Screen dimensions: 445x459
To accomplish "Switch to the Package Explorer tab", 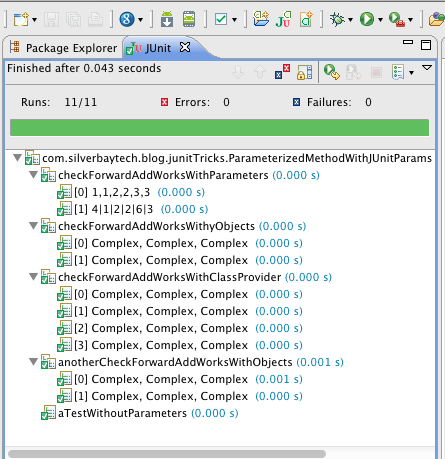I will [63, 48].
